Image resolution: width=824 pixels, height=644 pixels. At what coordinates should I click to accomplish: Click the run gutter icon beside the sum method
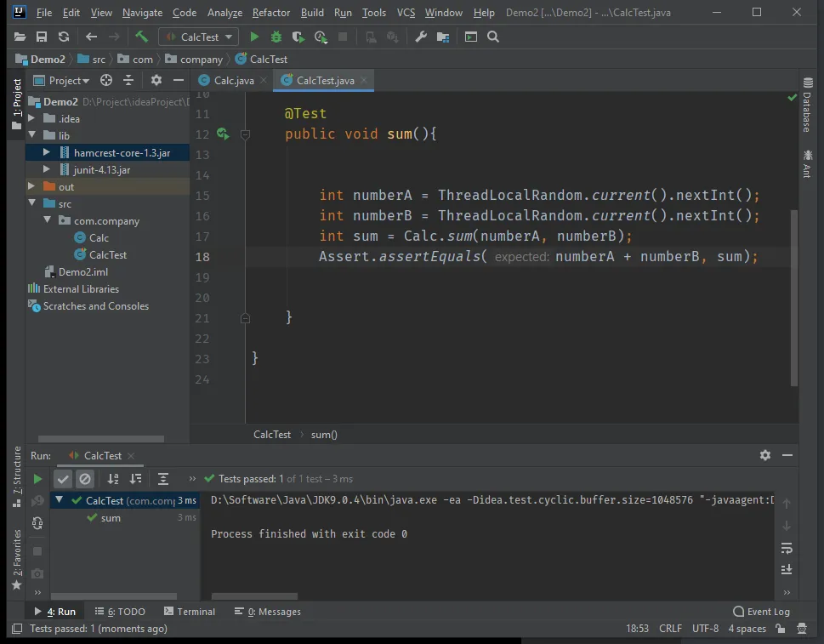223,134
